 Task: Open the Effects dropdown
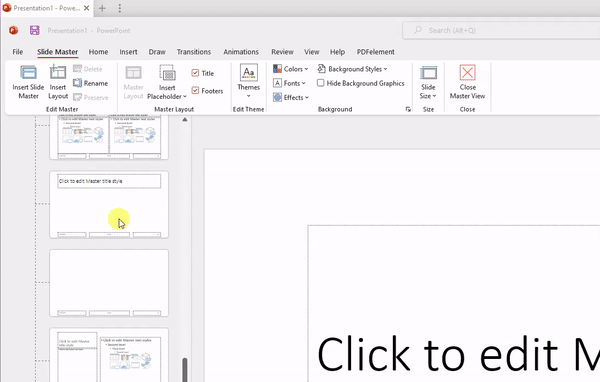click(291, 97)
